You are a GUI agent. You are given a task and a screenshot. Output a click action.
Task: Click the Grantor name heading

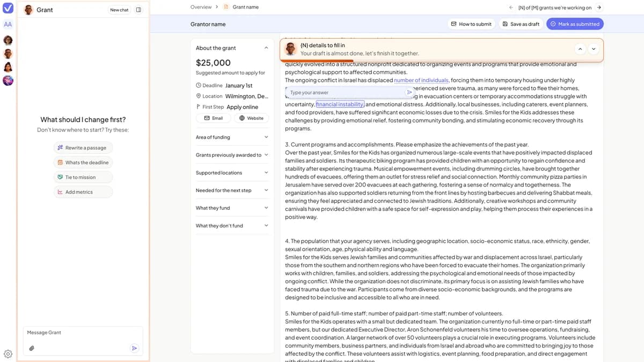click(208, 24)
